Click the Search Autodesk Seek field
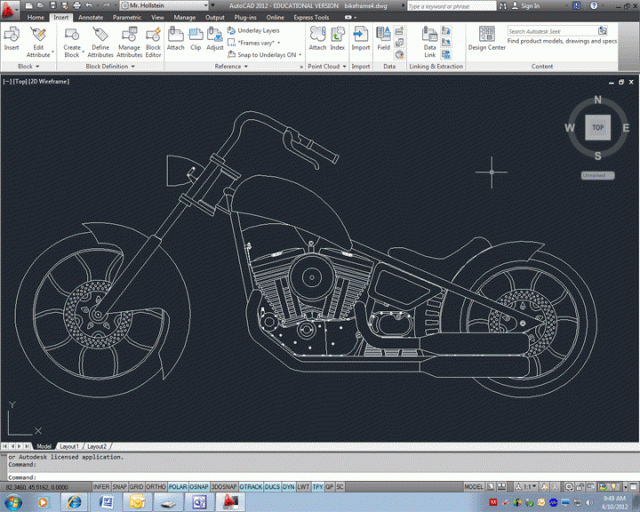 [x=552, y=31]
